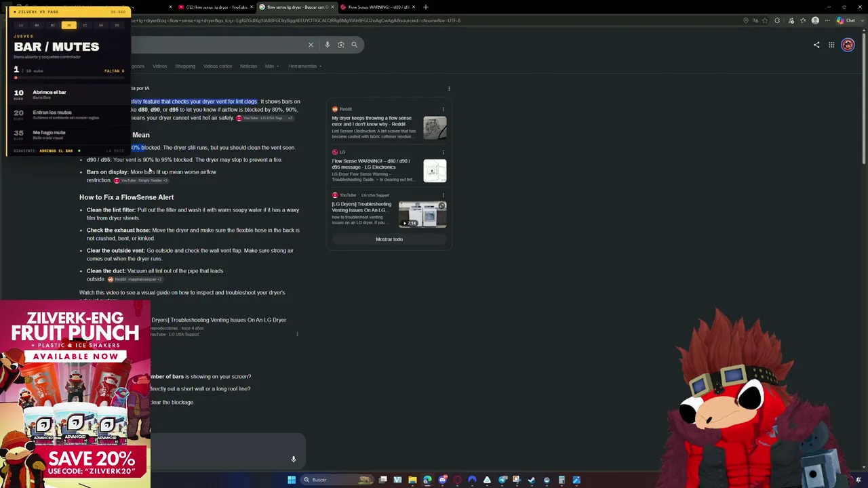Open the Google apps grid
The width and height of the screenshot is (868, 488).
(x=831, y=45)
